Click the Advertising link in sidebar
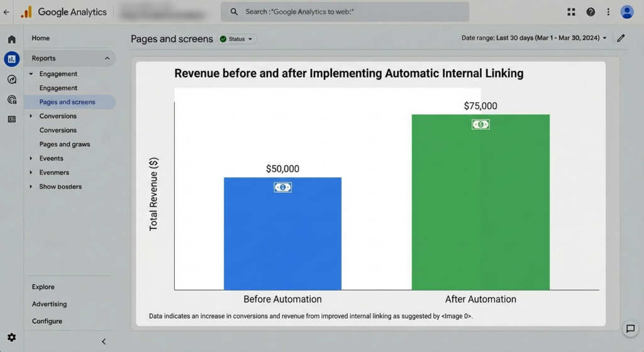 (x=49, y=304)
